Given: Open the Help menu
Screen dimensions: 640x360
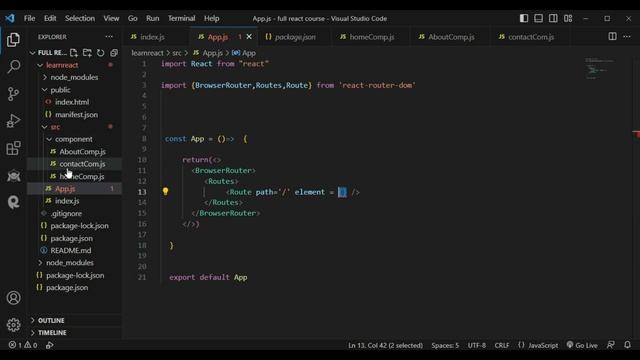Looking at the screenshot, I should [211, 18].
